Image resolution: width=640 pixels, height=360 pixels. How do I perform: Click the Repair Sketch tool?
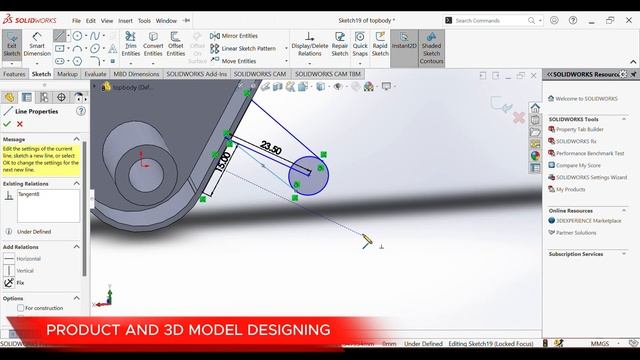tap(340, 45)
